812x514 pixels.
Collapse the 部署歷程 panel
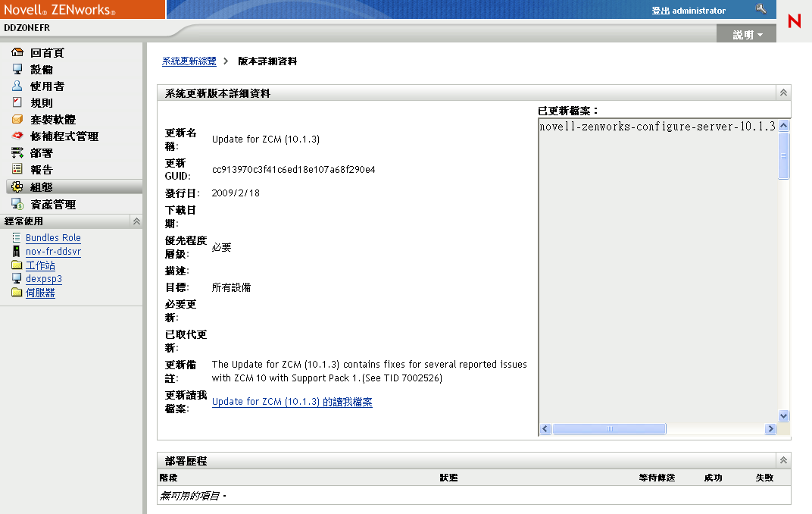pos(783,460)
